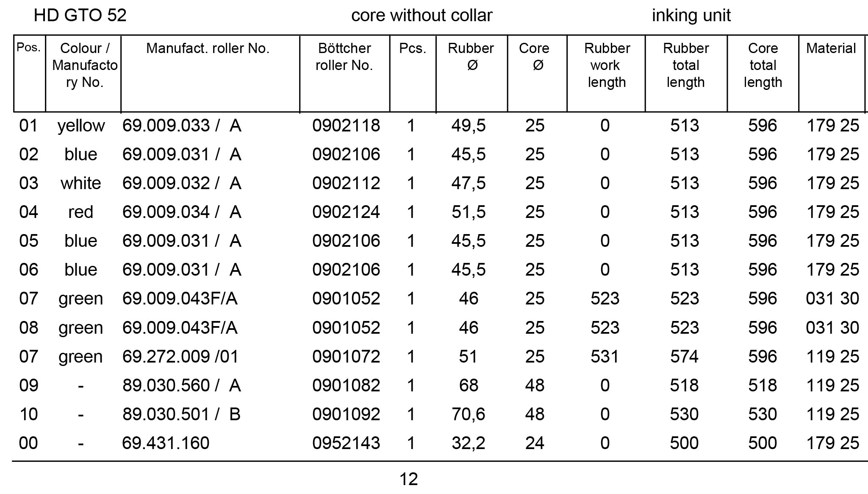This screenshot has height=494, width=868.
Task: Click the 'Material' column header
Action: [x=831, y=48]
